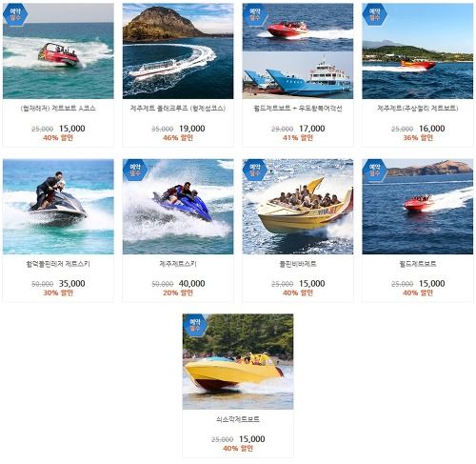
Task: Click the 35,000 jet ski price
Action: [x=72, y=283]
